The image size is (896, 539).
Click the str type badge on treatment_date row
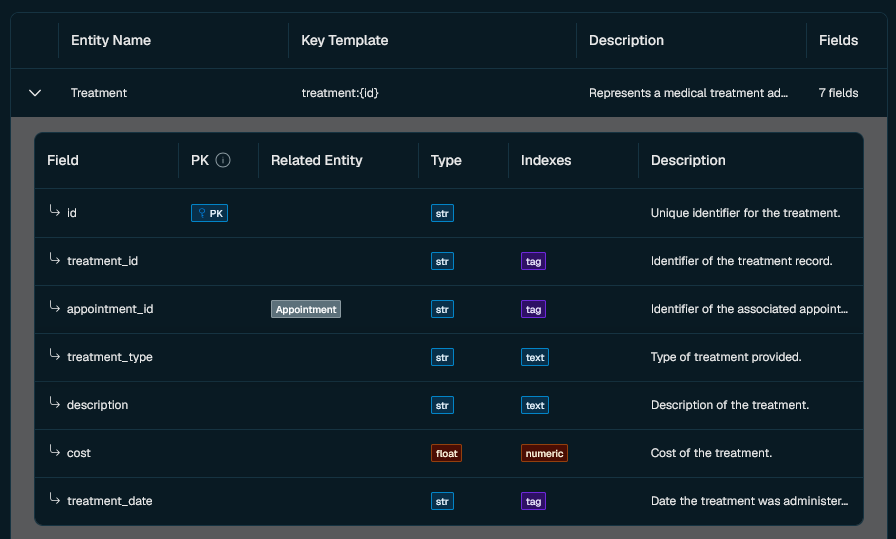[x=442, y=501]
